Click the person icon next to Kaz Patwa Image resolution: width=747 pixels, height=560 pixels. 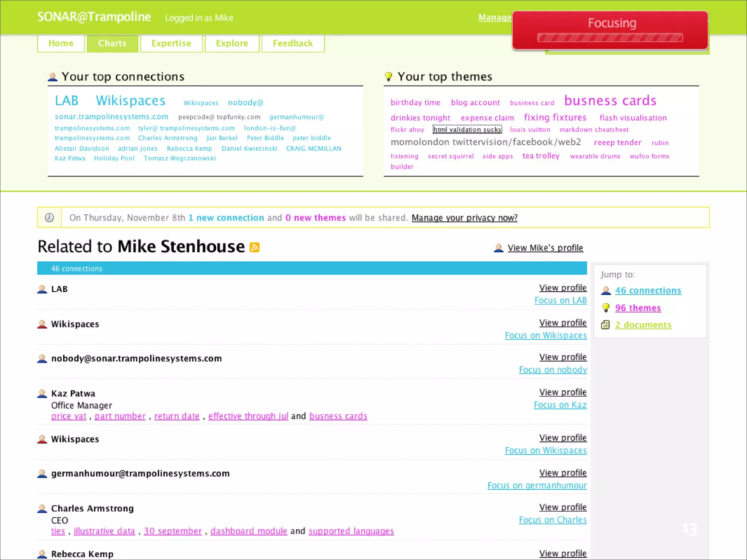[42, 393]
